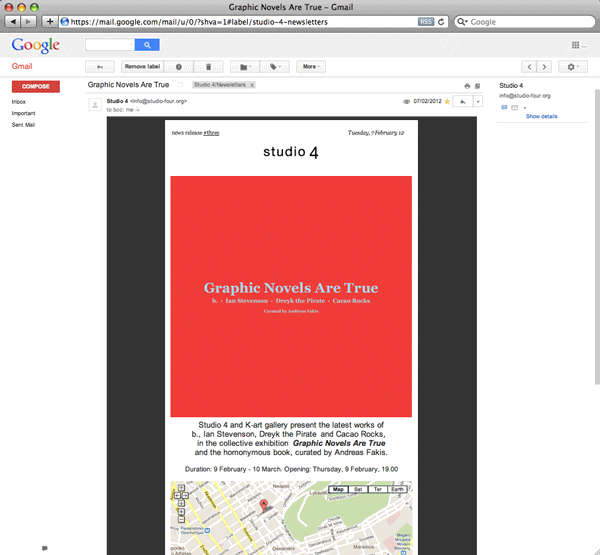600x555 pixels.
Task: Open the settings gear dropdown
Action: pos(572,67)
